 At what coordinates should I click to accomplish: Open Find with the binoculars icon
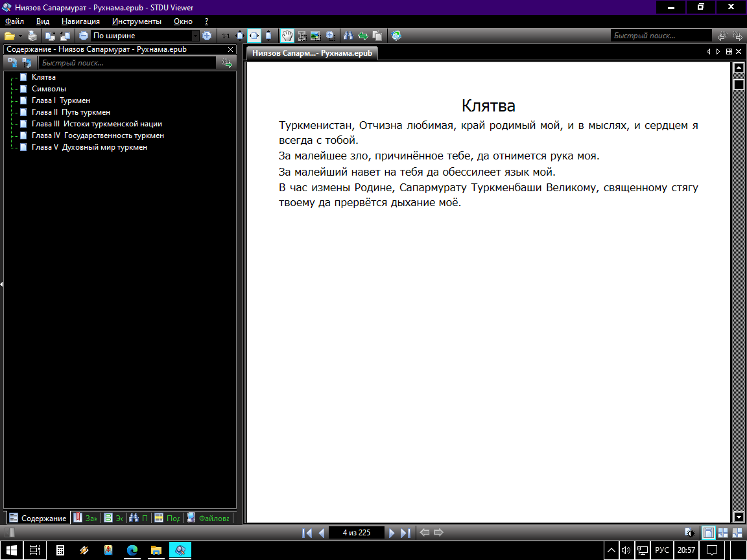point(348,36)
